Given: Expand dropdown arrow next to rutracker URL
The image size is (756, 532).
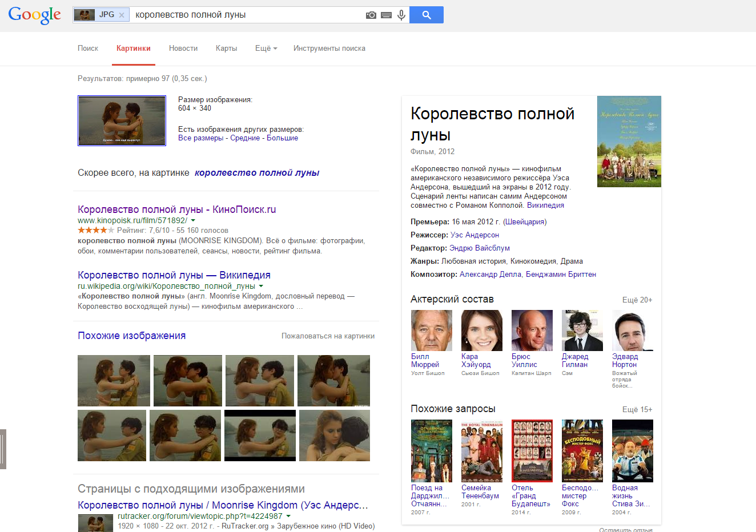Looking at the screenshot, I should coord(288,516).
